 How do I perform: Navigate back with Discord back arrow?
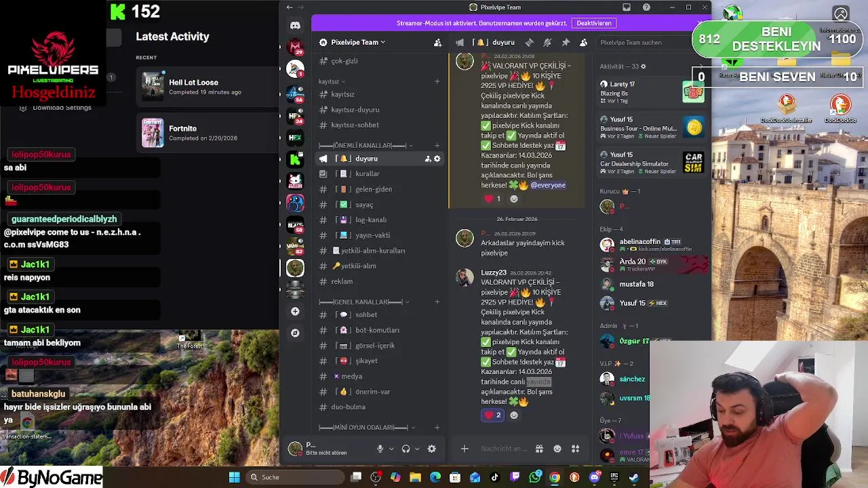[x=290, y=7]
